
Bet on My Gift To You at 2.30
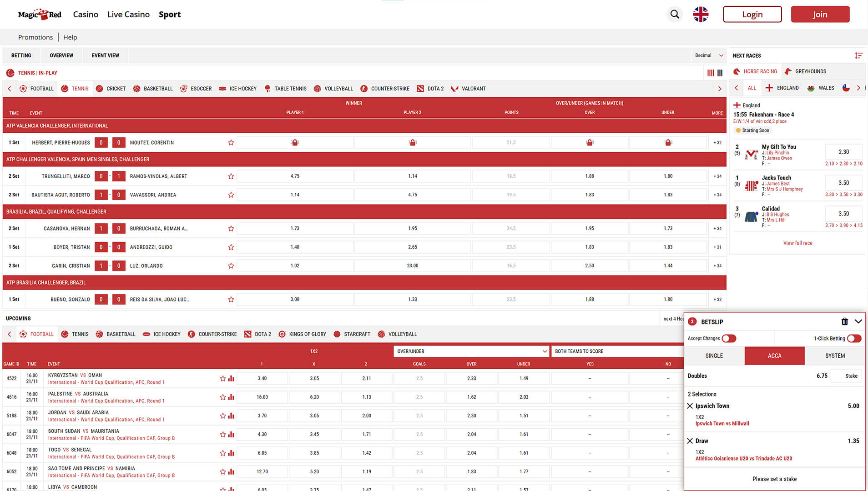(x=843, y=152)
